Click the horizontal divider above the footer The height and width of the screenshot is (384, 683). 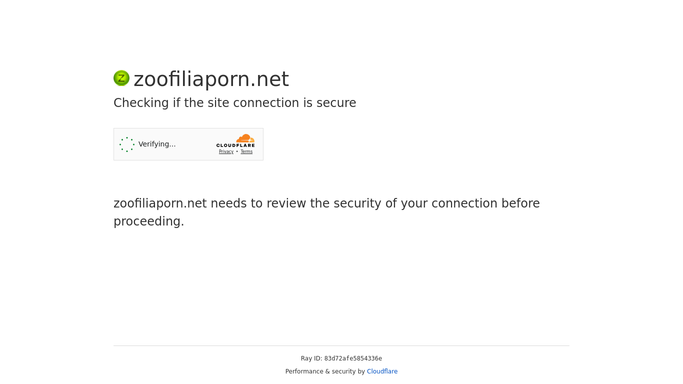(x=342, y=346)
